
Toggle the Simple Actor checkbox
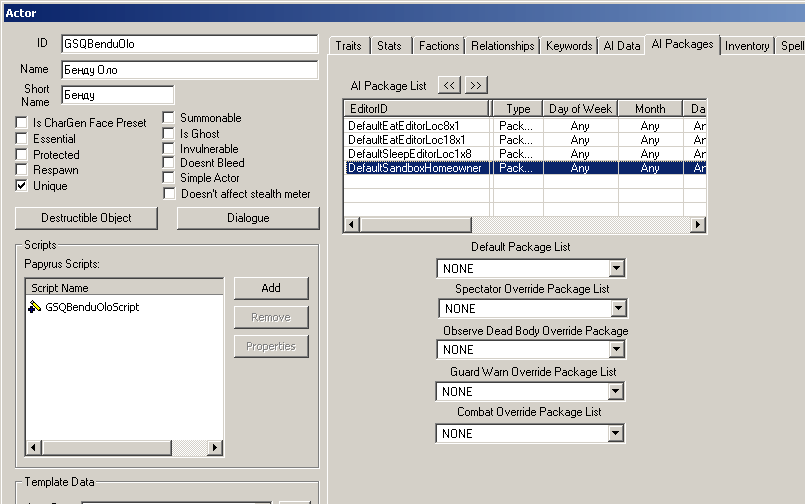(x=168, y=178)
